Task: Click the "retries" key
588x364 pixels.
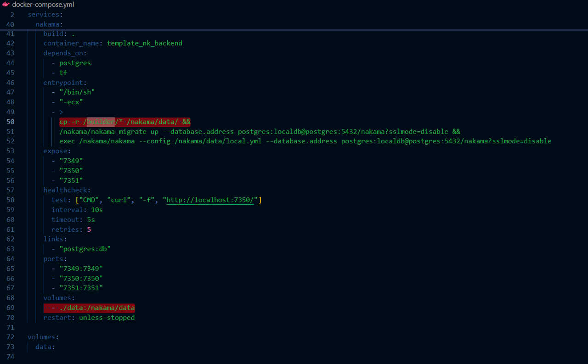Action: [65, 230]
